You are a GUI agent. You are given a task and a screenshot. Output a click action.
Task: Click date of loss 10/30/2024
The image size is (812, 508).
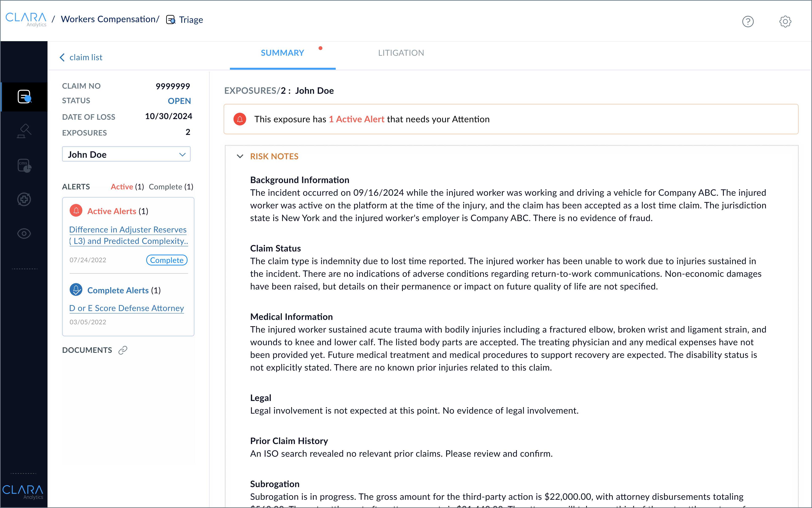[168, 116]
